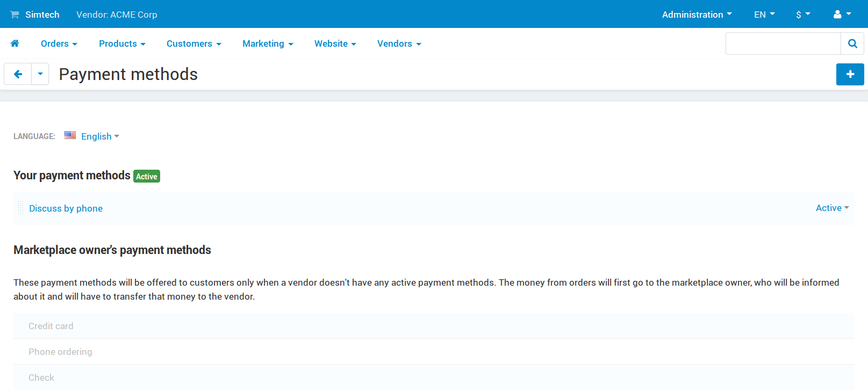Open the EN language dropdown in header

pyautogui.click(x=764, y=14)
